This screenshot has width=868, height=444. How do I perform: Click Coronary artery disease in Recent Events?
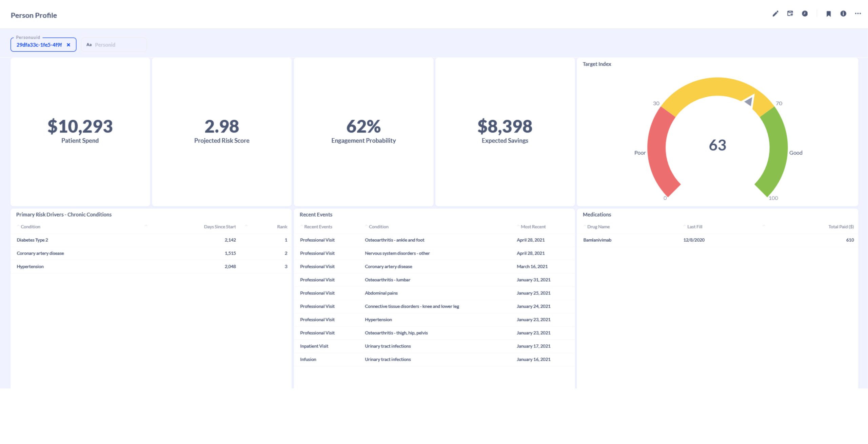389,266
